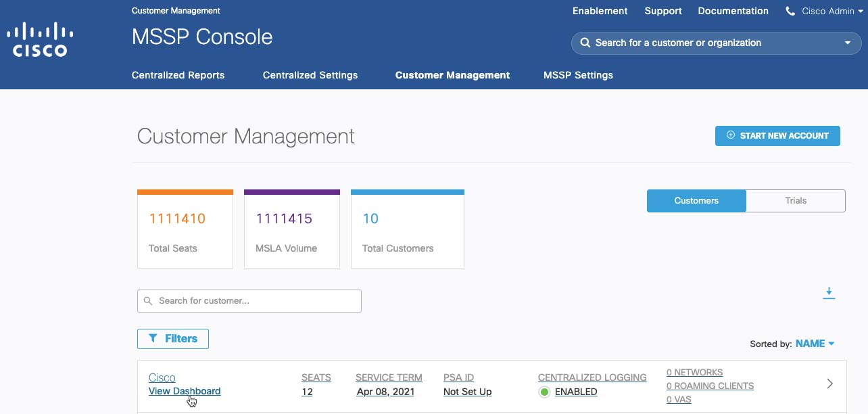
Task: Open the Sorted by NAME dropdown
Action: coord(815,344)
